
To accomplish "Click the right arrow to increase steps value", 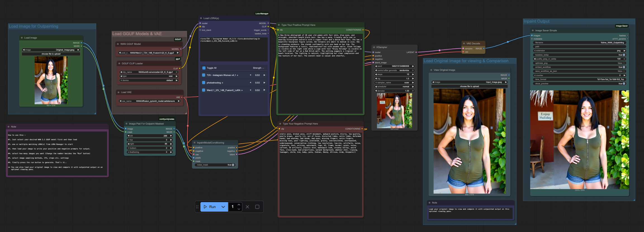I will (413, 74).
